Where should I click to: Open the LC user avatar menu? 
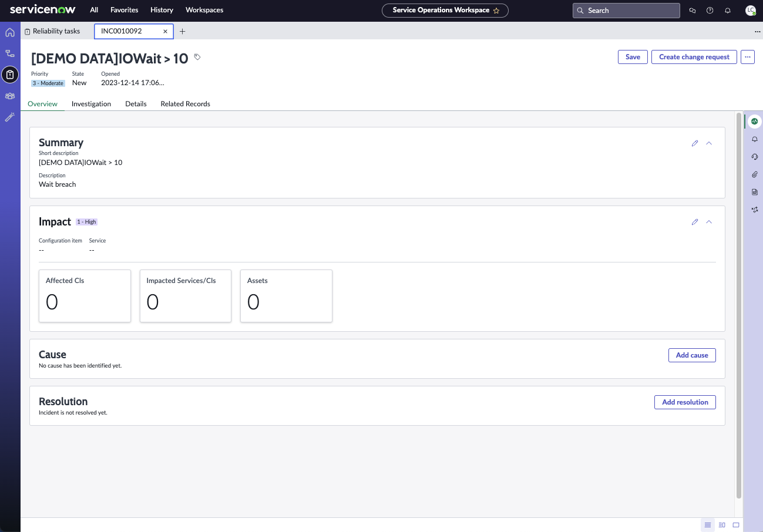pyautogui.click(x=750, y=11)
